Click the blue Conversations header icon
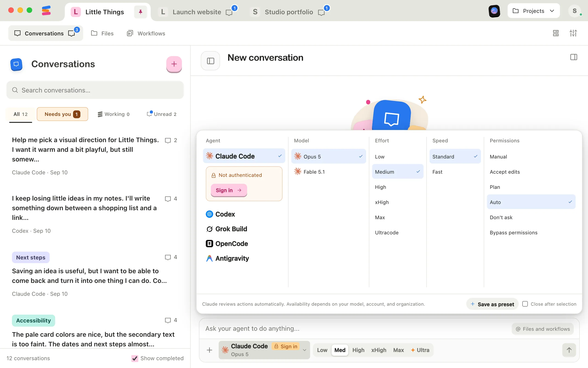 [x=16, y=64]
